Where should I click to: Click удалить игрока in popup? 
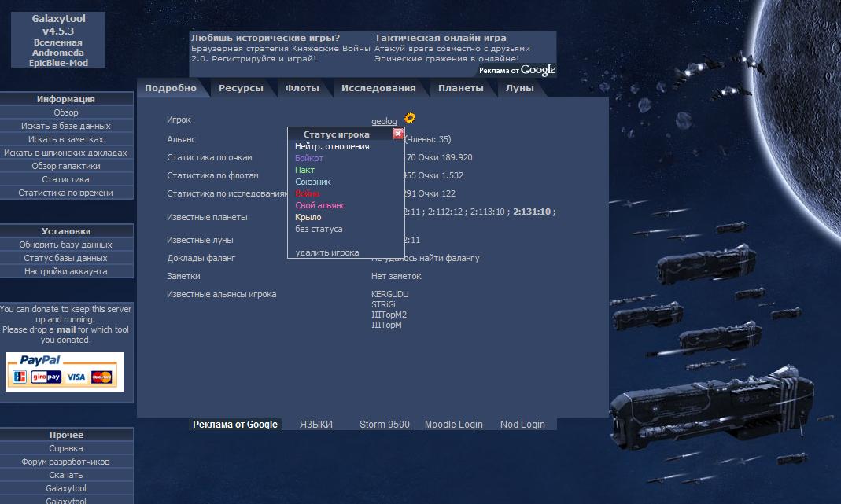(327, 252)
